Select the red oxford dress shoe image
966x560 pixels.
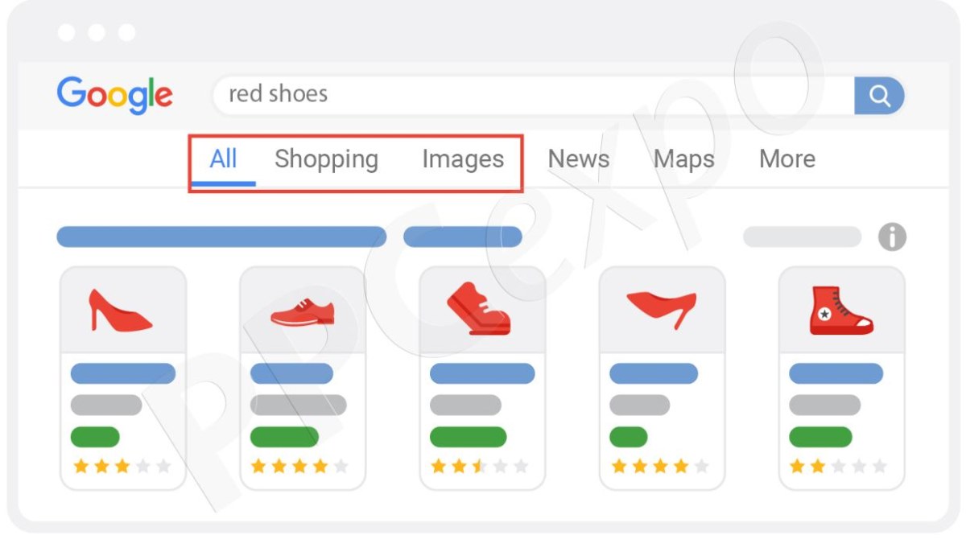coord(302,311)
